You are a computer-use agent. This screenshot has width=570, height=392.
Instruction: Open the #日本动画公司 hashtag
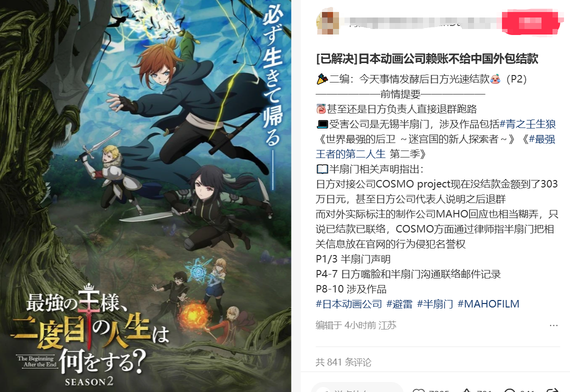tap(348, 304)
